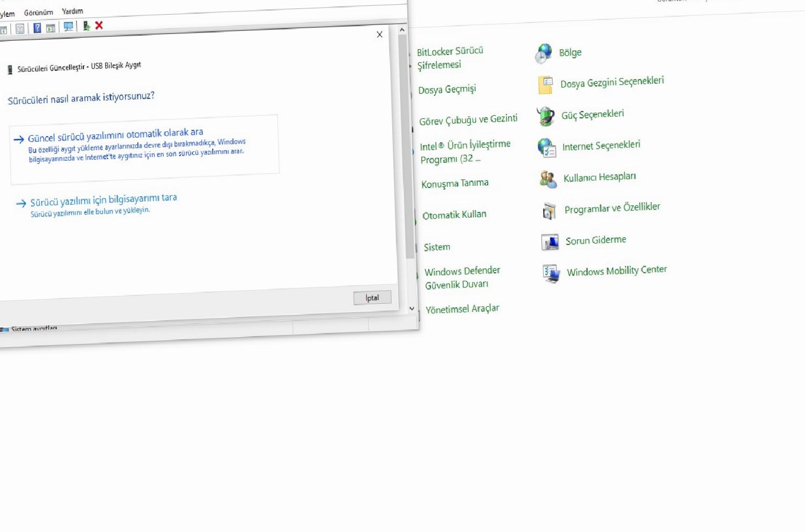Open Dosya Gezgini Seçenekleri text link
Screen dimensions: 805x532
pos(612,82)
